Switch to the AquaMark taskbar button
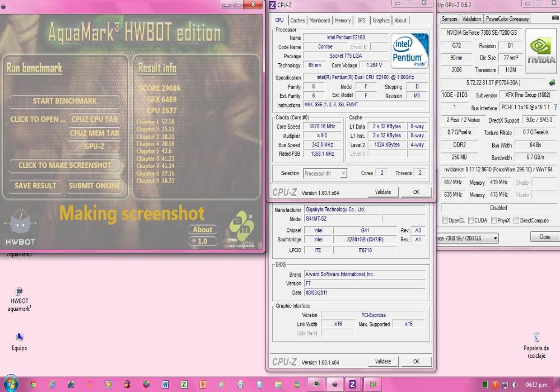The width and height of the screenshot is (560, 392). click(x=335, y=384)
